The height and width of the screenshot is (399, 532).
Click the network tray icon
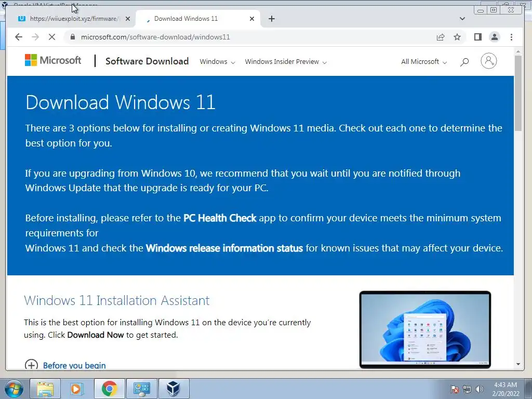point(467,389)
